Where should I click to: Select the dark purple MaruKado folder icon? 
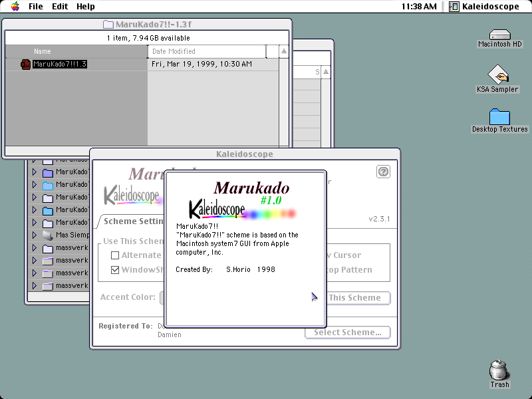pos(48,173)
